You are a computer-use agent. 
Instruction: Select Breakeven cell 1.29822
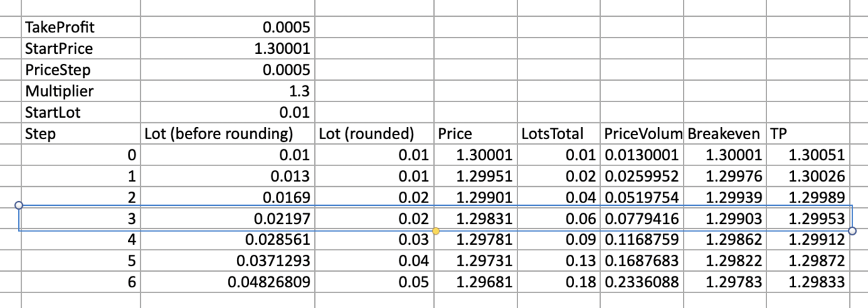click(x=725, y=260)
